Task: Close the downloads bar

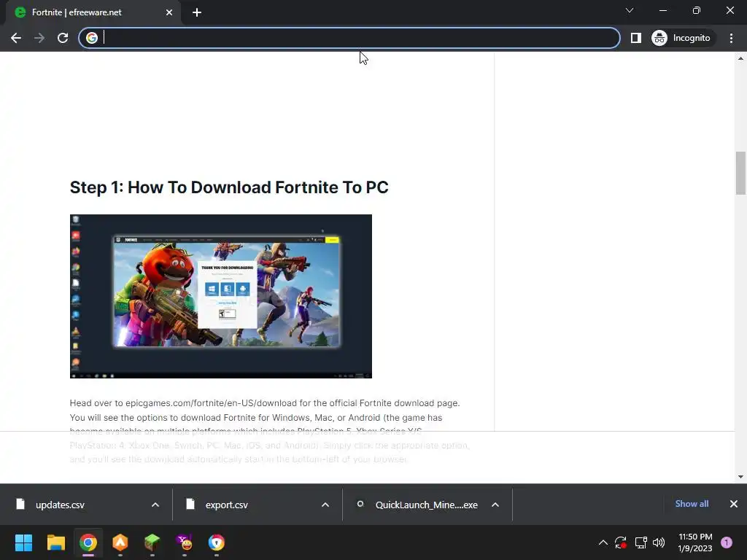Action: coord(734,504)
